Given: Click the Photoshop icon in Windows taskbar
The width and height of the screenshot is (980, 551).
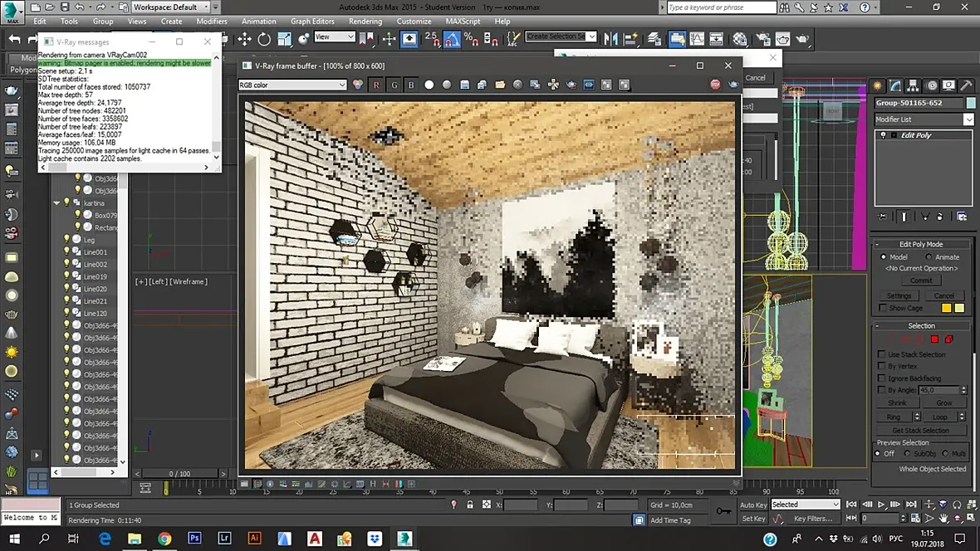Looking at the screenshot, I should pyautogui.click(x=194, y=539).
